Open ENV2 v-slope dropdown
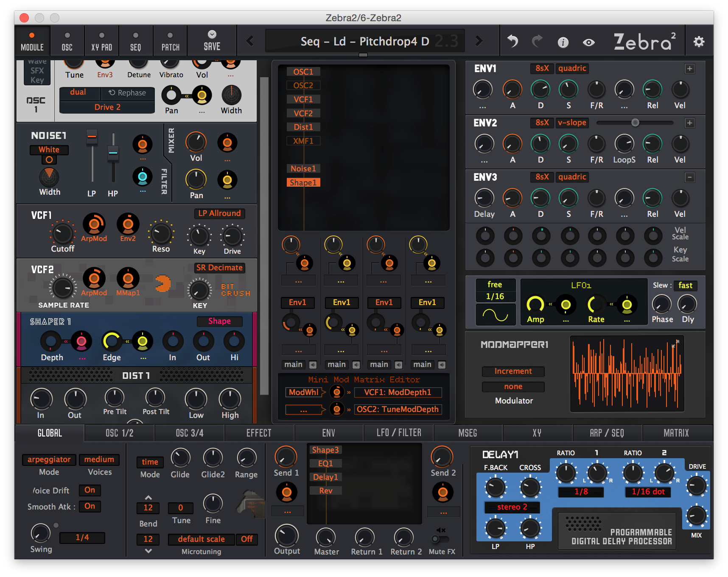Viewport: 728px width, 577px height. 572,123
